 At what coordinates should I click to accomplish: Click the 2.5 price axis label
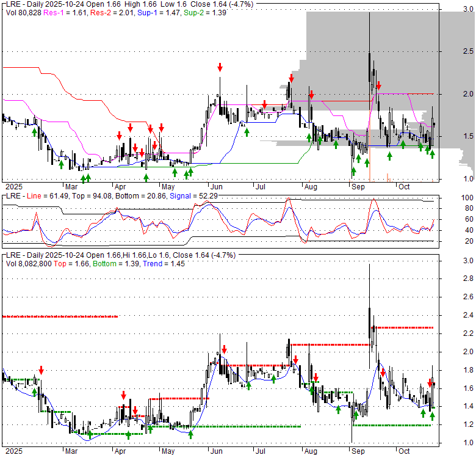[x=468, y=51]
